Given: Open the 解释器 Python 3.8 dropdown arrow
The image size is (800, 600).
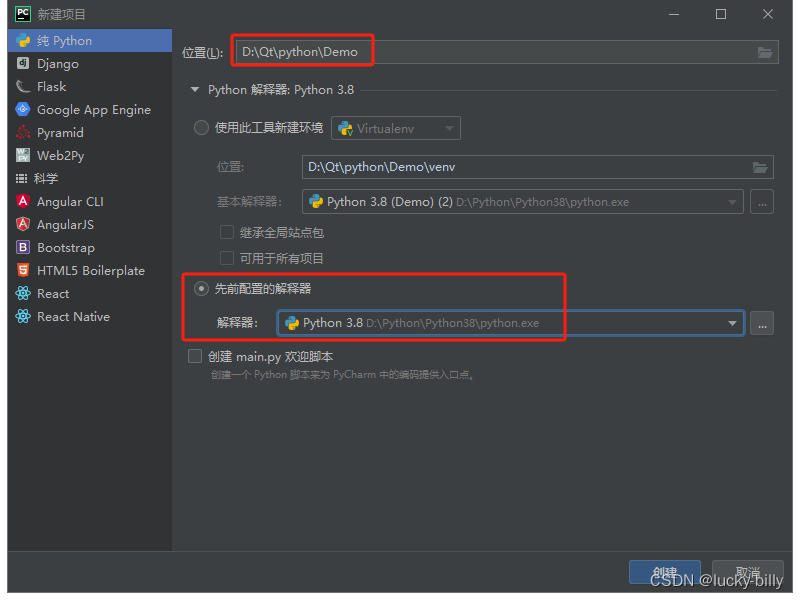Looking at the screenshot, I should (732, 323).
